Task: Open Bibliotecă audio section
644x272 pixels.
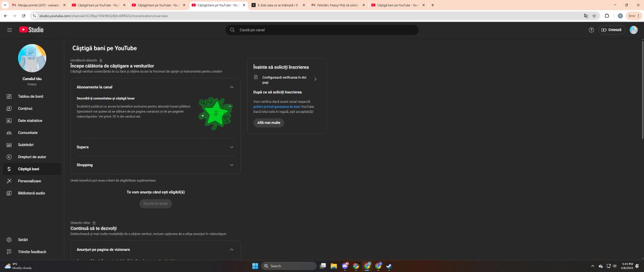Action: click(32, 193)
